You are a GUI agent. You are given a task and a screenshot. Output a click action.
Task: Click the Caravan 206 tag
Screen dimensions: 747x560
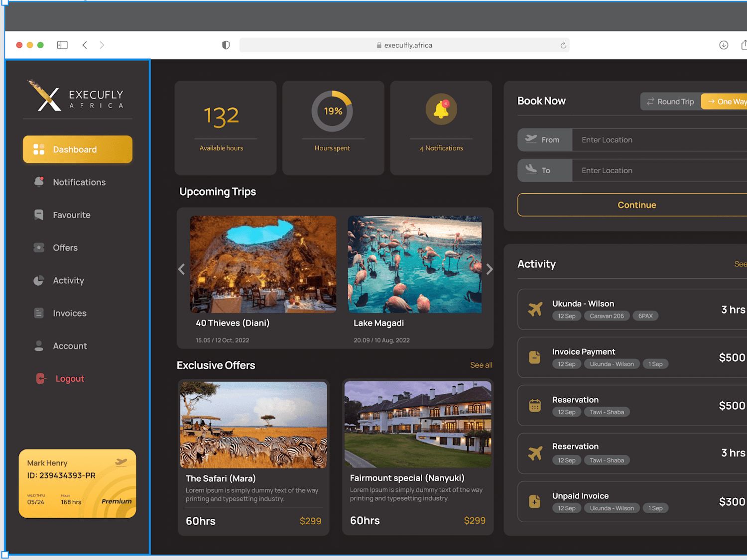(x=607, y=316)
